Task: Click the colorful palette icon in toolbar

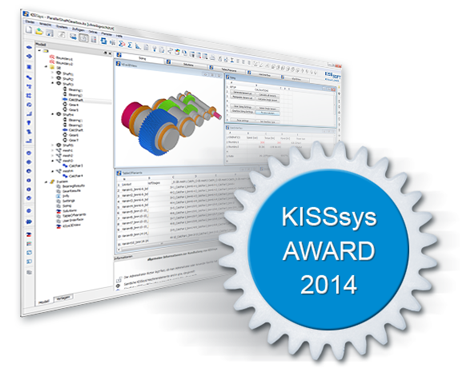Action: [178, 52]
